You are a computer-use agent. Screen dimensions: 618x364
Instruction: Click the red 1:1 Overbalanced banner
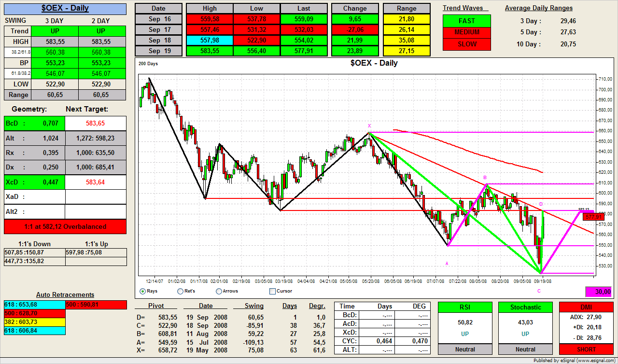(65, 226)
